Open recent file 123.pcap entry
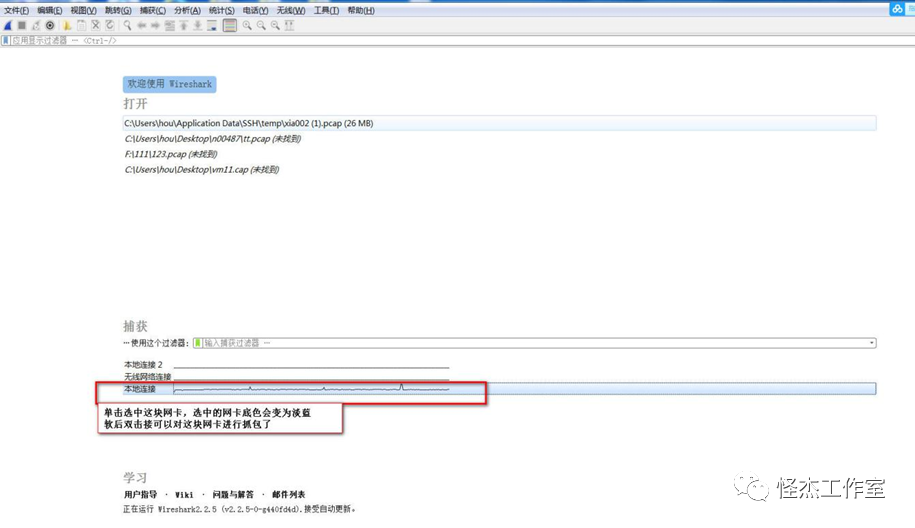The height and width of the screenshot is (528, 915). [x=170, y=154]
